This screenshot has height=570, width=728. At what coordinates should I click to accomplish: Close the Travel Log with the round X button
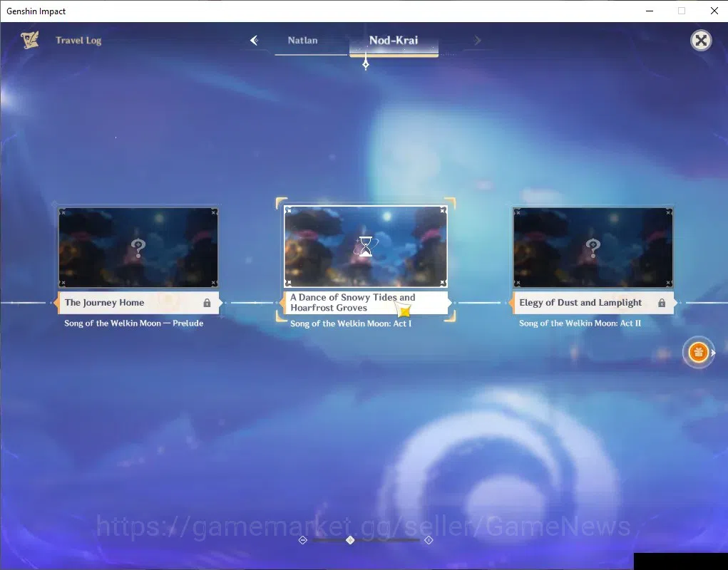(x=701, y=41)
